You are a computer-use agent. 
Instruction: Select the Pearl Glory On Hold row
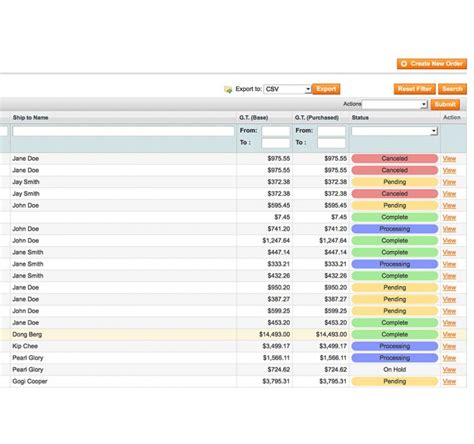coord(233,370)
